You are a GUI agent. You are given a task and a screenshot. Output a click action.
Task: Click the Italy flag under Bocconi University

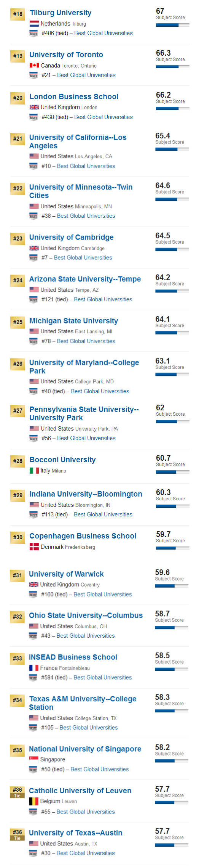(x=34, y=471)
